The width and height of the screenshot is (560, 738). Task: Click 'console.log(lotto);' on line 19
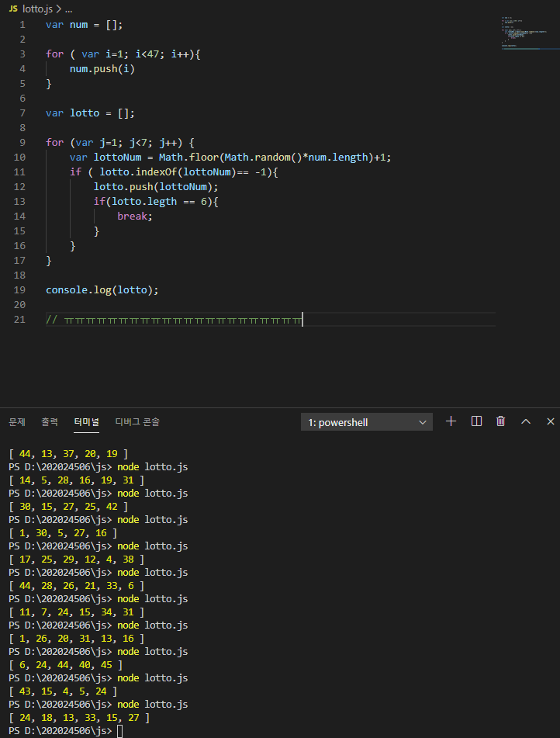(x=102, y=290)
